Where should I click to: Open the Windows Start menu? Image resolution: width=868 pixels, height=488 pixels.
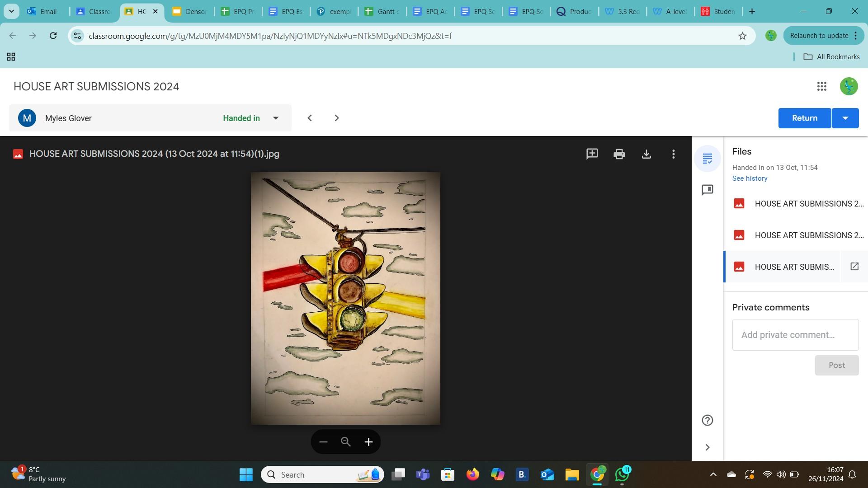pyautogui.click(x=246, y=474)
